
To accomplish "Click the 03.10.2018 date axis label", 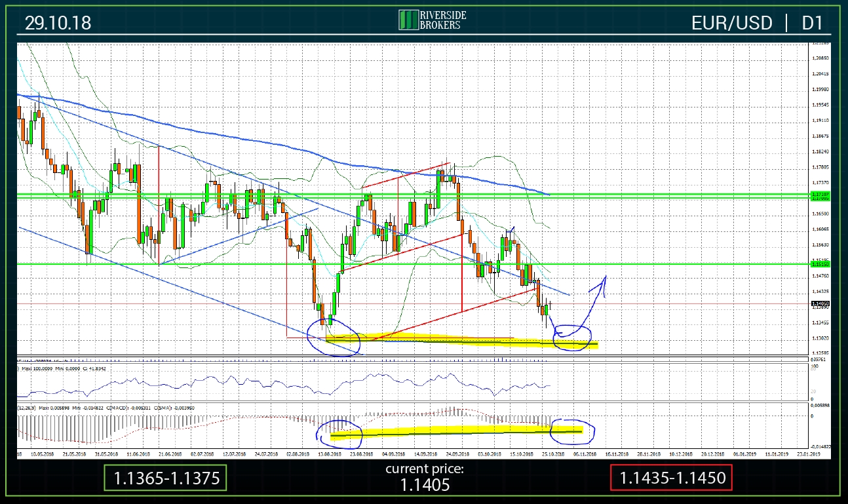I will pos(490,453).
